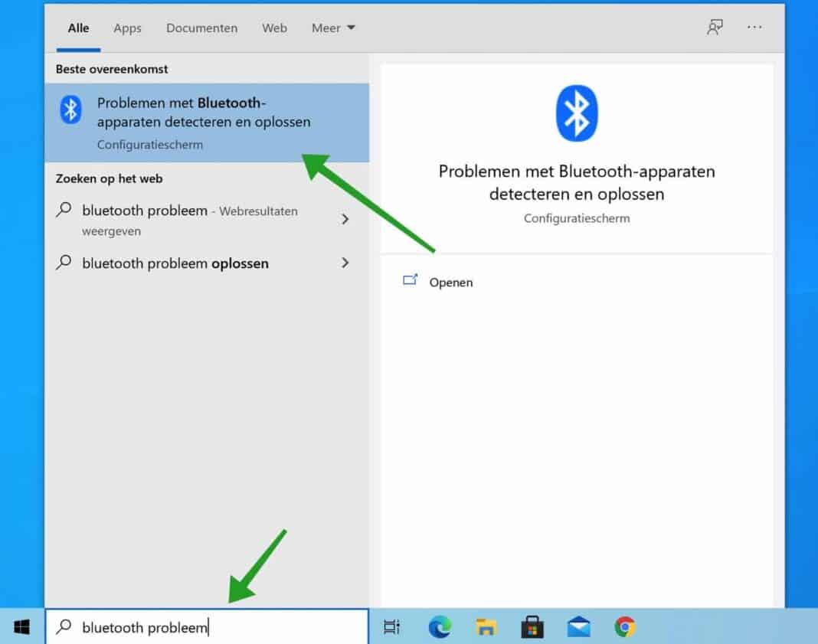818x644 pixels.
Task: Click the magnifier icon beside 'bluetooth probleem oplossen'
Action: pos(64,263)
